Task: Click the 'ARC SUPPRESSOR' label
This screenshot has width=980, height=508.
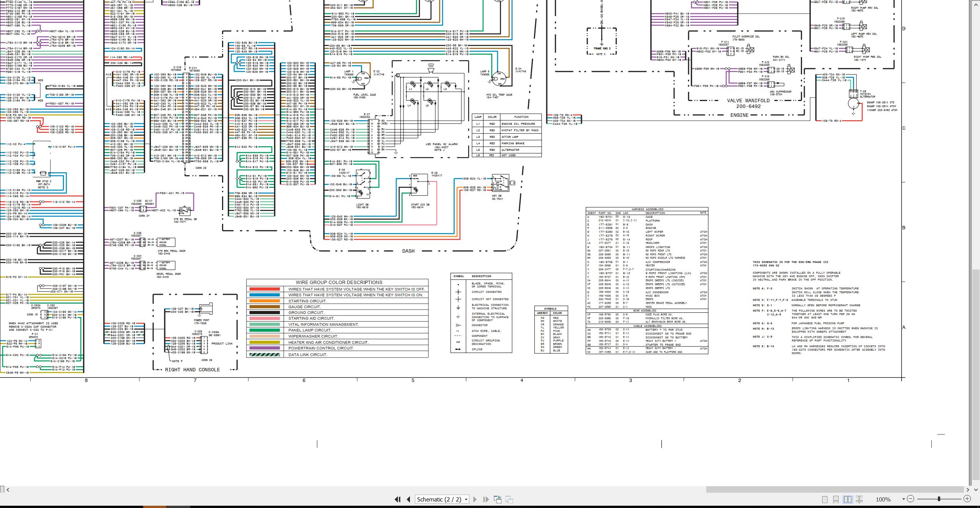Action: pos(781,92)
